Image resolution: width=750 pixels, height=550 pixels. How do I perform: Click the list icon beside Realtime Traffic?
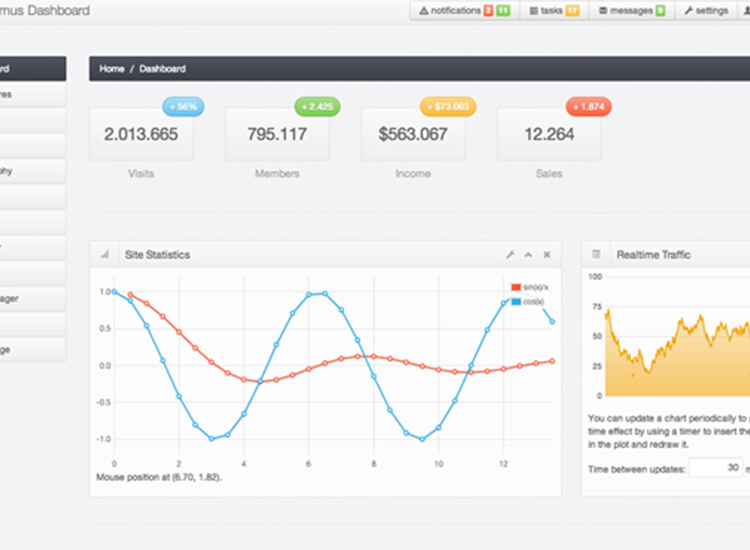pyautogui.click(x=597, y=255)
